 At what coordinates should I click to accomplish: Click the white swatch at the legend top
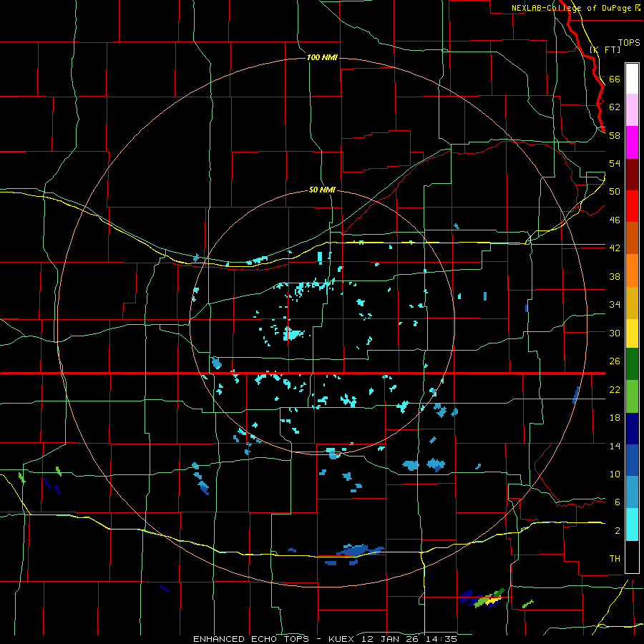(x=632, y=79)
